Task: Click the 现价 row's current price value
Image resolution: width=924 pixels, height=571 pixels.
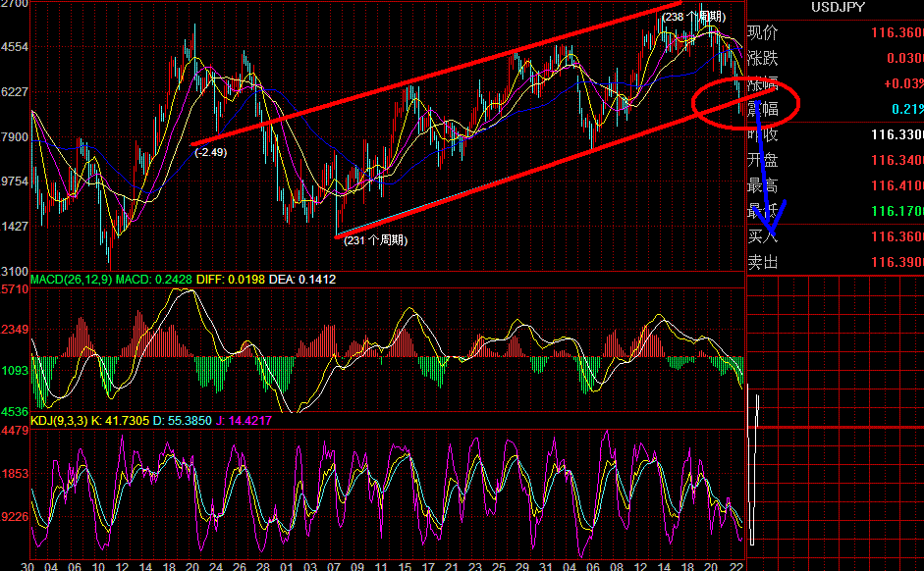Action: [x=897, y=33]
